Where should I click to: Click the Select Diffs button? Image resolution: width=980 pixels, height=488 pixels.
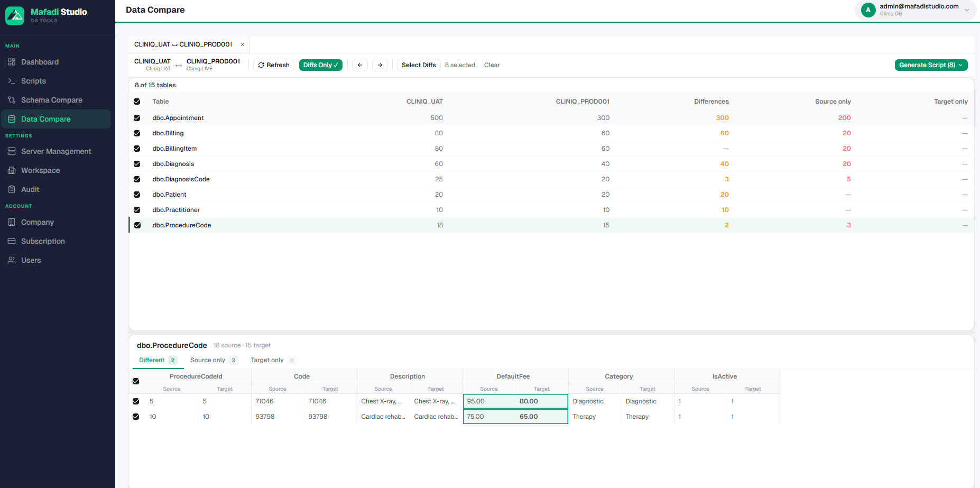click(x=419, y=65)
